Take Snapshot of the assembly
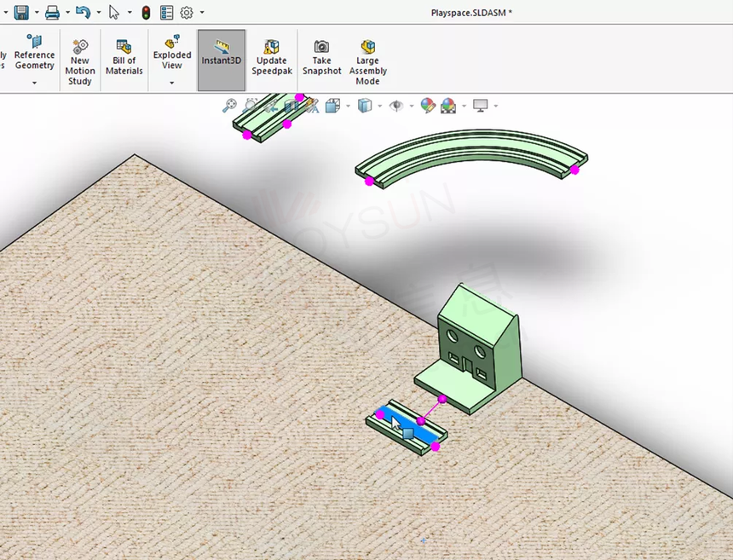 point(321,57)
